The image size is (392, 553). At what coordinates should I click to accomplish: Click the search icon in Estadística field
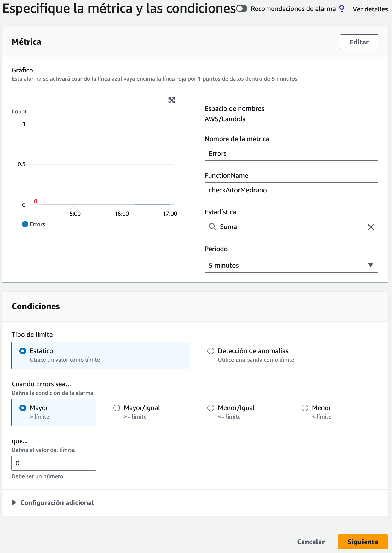tap(212, 227)
